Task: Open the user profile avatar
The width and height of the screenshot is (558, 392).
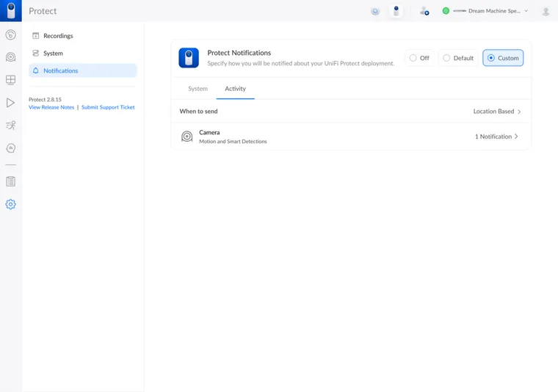Action: [x=546, y=12]
